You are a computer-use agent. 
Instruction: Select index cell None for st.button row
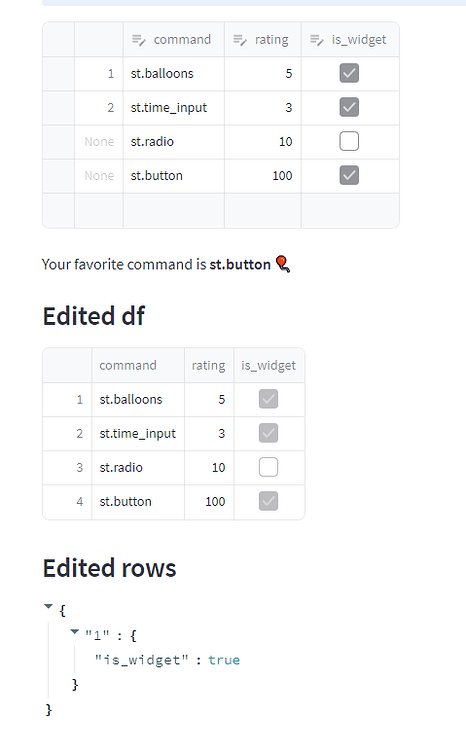(99, 176)
